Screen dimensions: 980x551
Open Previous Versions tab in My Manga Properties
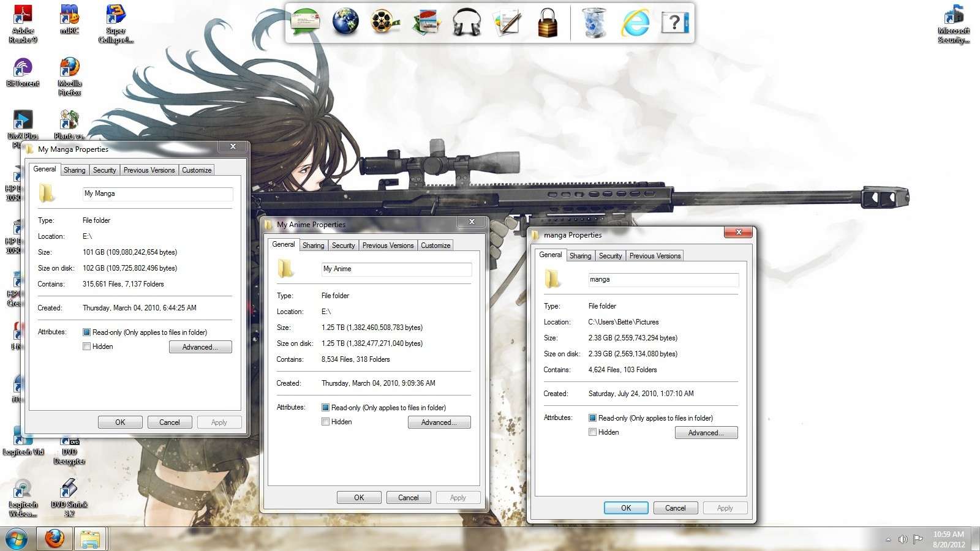tap(149, 170)
